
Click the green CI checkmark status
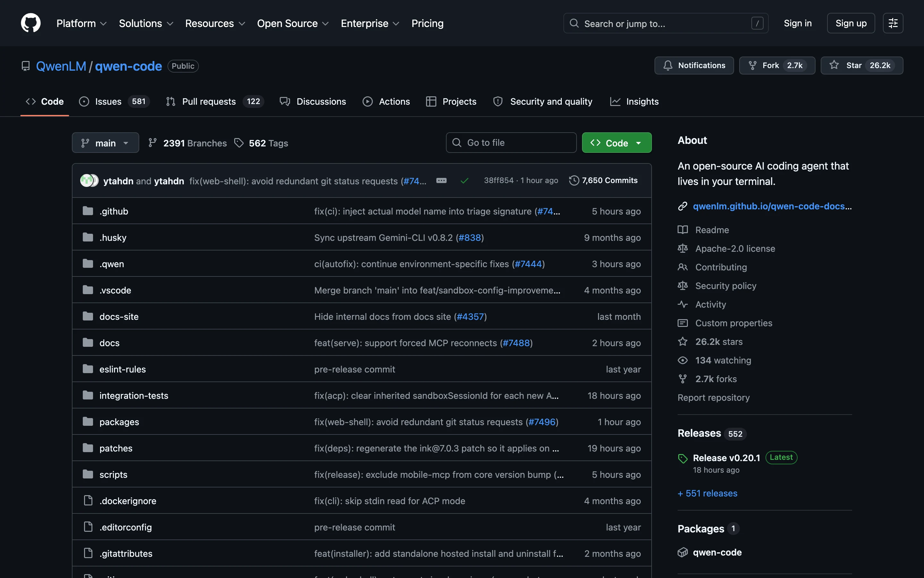[464, 181]
